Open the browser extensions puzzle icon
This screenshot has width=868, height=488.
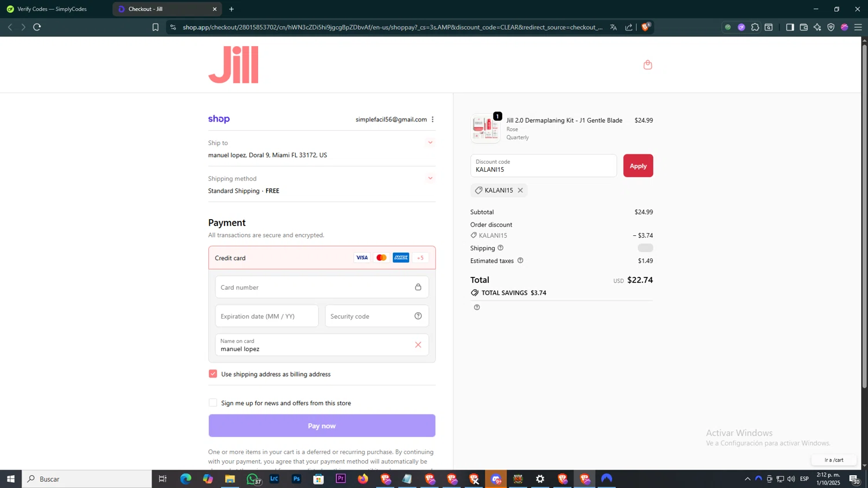click(755, 27)
